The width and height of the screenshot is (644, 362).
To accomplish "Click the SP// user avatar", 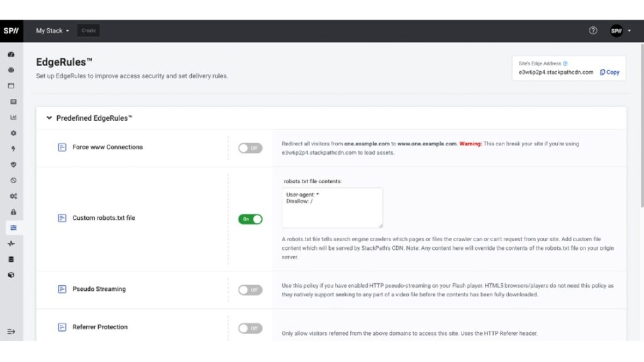I will tap(616, 31).
